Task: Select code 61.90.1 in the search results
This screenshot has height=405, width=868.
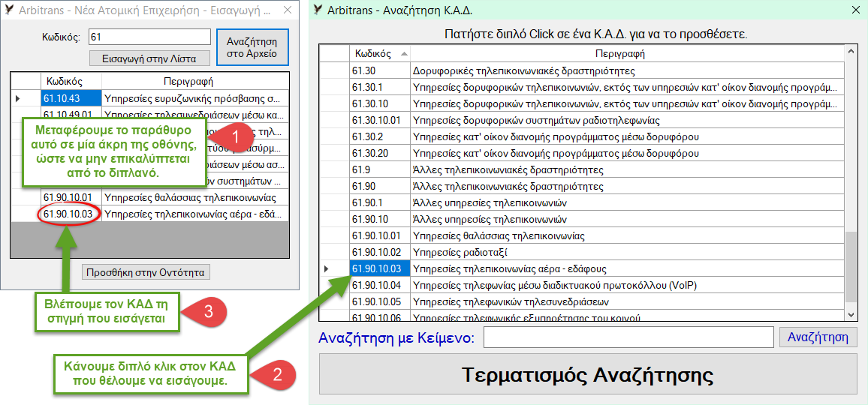Action: coord(380,203)
